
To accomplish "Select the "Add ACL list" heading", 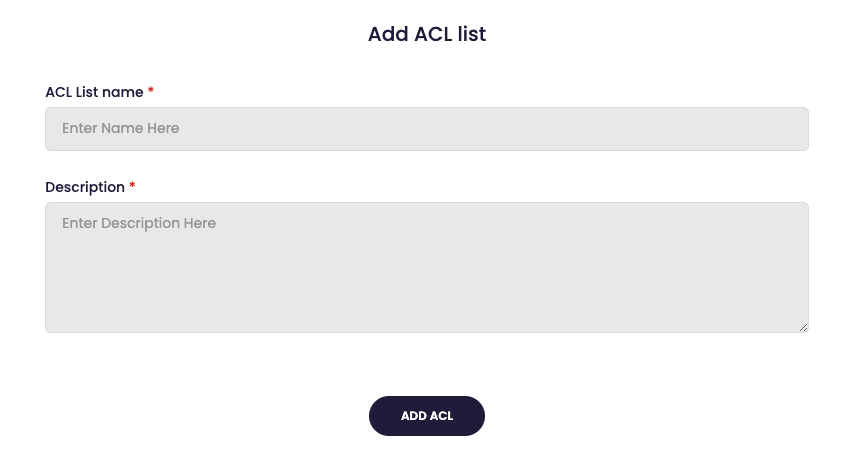I will (427, 34).
